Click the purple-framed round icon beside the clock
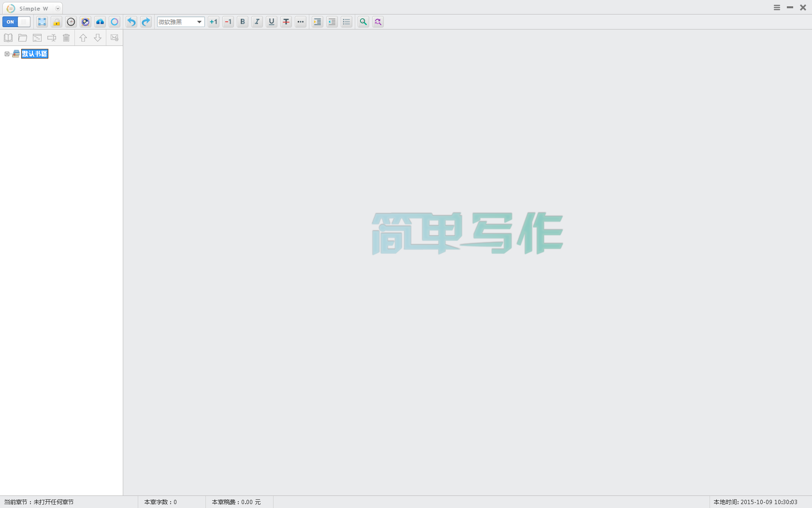 click(86, 22)
